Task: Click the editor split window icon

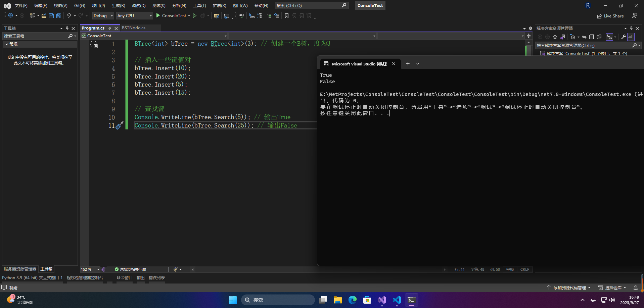Action: [528, 36]
